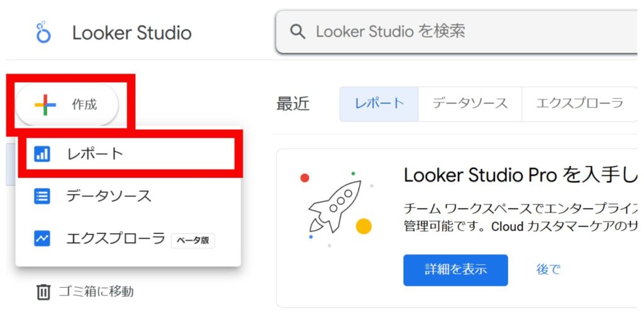This screenshot has width=644, height=318.
Task: Open the 作成 create menu button
Action: click(67, 105)
